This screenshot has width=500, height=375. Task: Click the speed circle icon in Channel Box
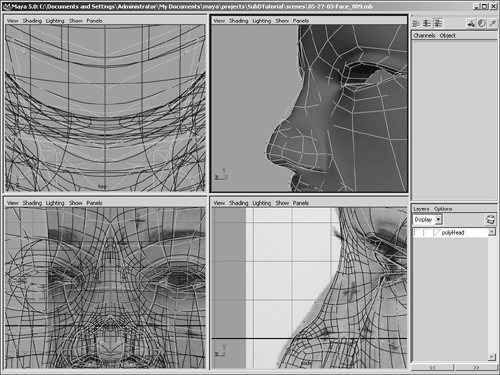(x=482, y=23)
